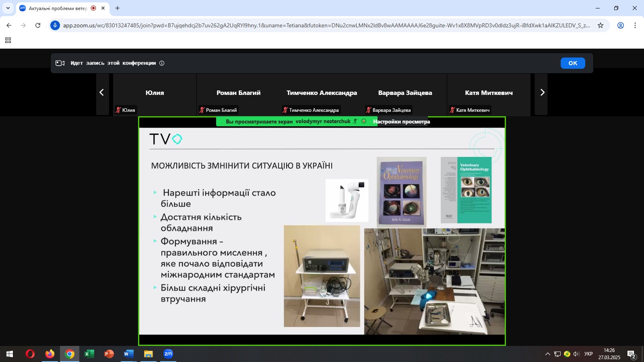Click muted mic icon beside Варвара Зайцева label
644x362 pixels.
click(369, 110)
